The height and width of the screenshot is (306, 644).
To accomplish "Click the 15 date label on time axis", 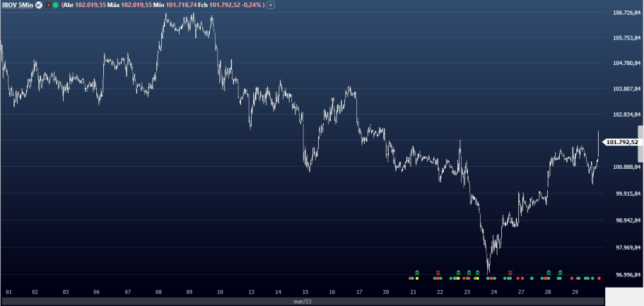I will click(305, 291).
